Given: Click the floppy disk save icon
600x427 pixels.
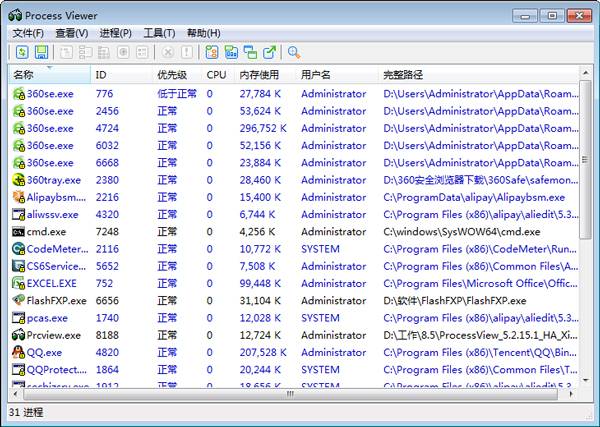Looking at the screenshot, I should 41,52.
